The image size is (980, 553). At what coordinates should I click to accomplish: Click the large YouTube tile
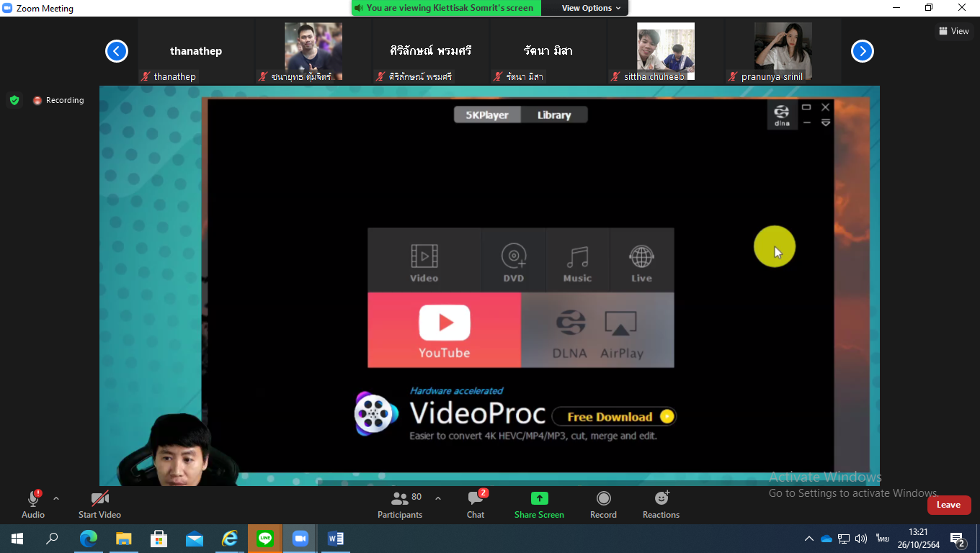445,331
